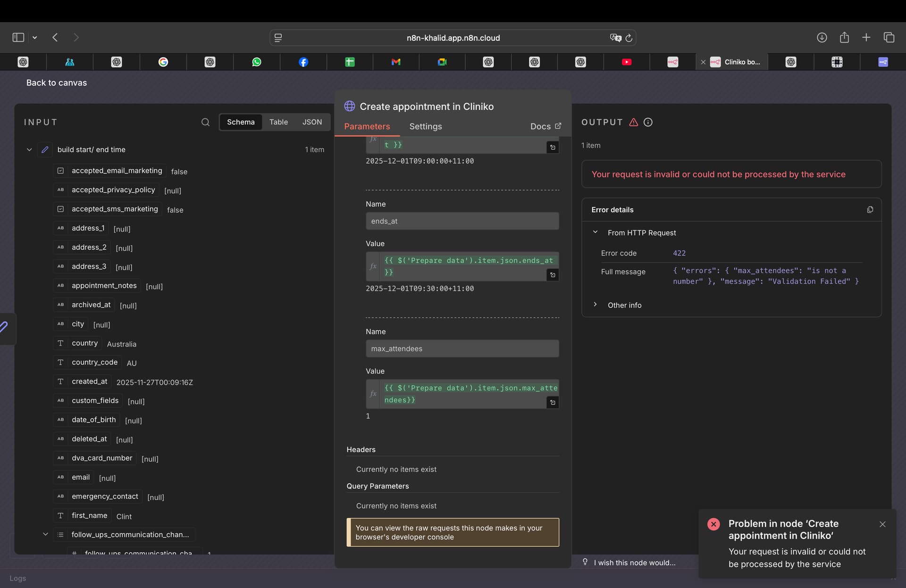
Task: Go back to canvas
Action: pyautogui.click(x=57, y=83)
